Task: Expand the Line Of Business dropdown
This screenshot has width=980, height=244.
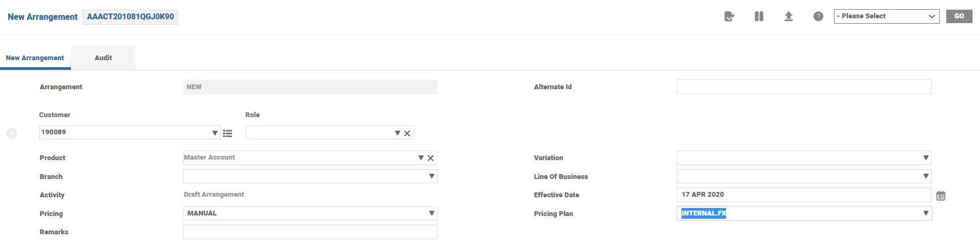Action: 925,176
